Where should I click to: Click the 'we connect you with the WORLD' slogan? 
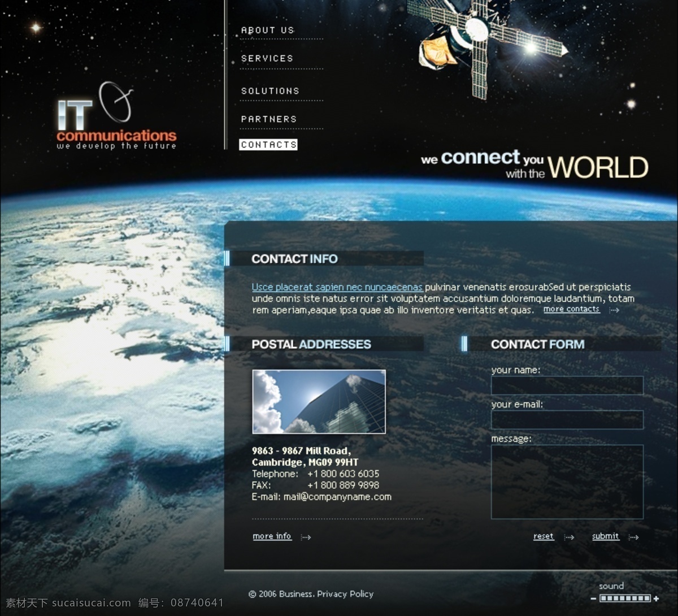[534, 164]
